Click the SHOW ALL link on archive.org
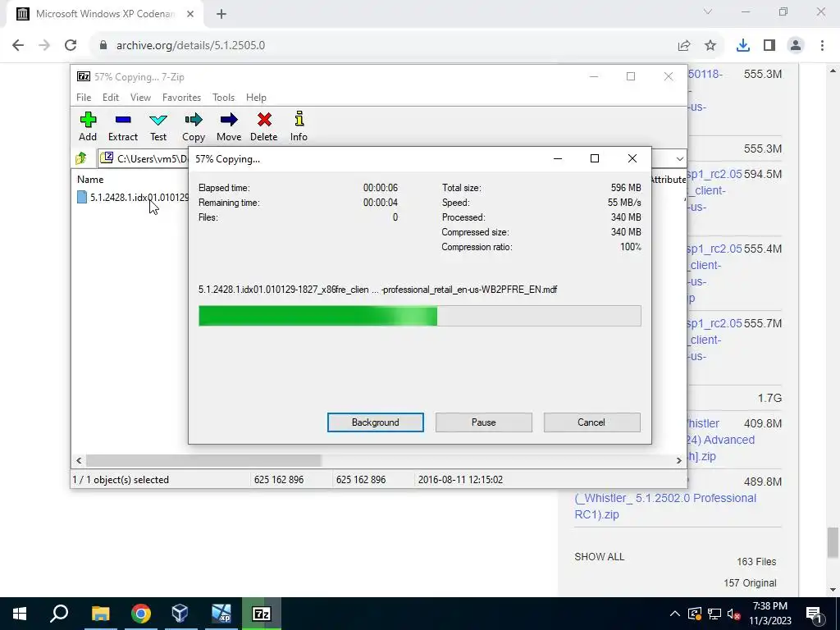840x630 pixels. 599,557
